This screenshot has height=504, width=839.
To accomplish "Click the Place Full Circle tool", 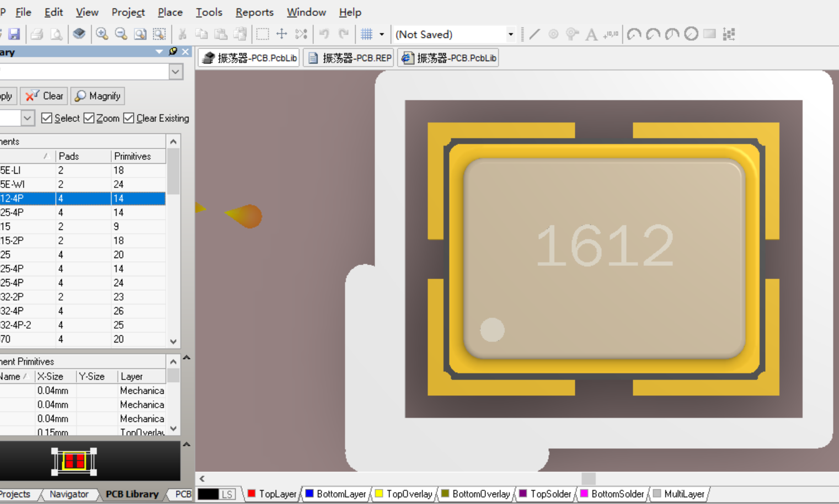I will pos(691,34).
